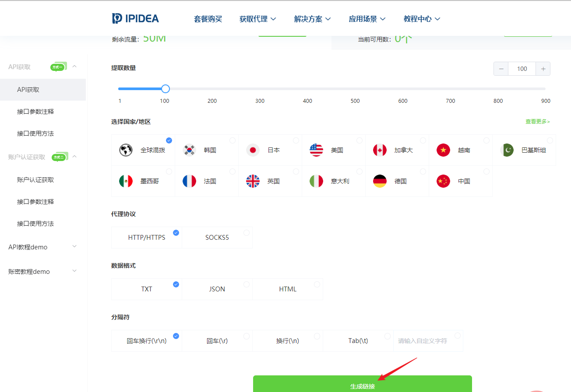Click the extraction count number field
The height and width of the screenshot is (392, 571).
[x=522, y=69]
